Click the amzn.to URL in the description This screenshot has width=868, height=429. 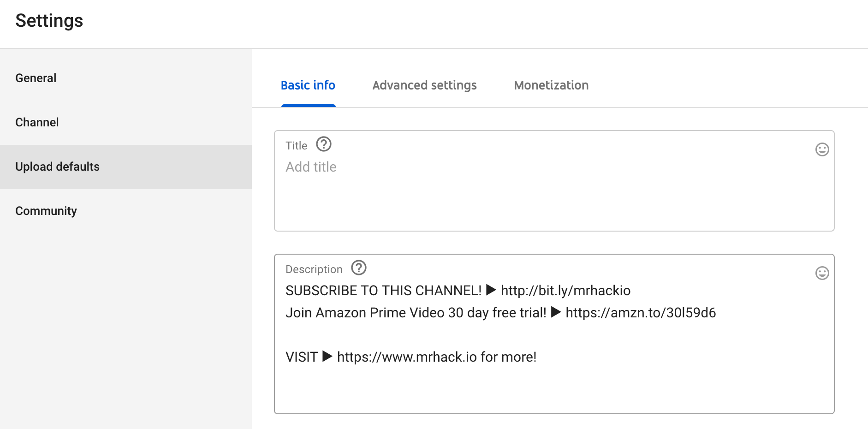(x=640, y=313)
